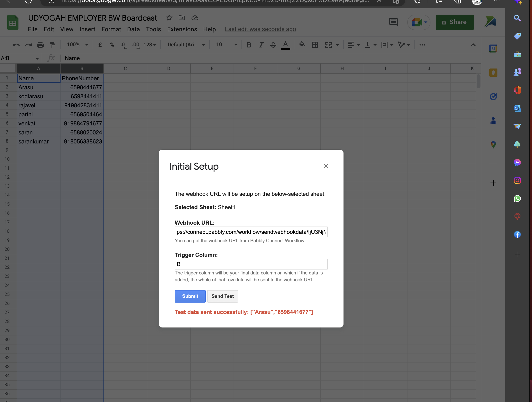Open the Edit menu
This screenshot has width=532, height=402.
tap(49, 29)
